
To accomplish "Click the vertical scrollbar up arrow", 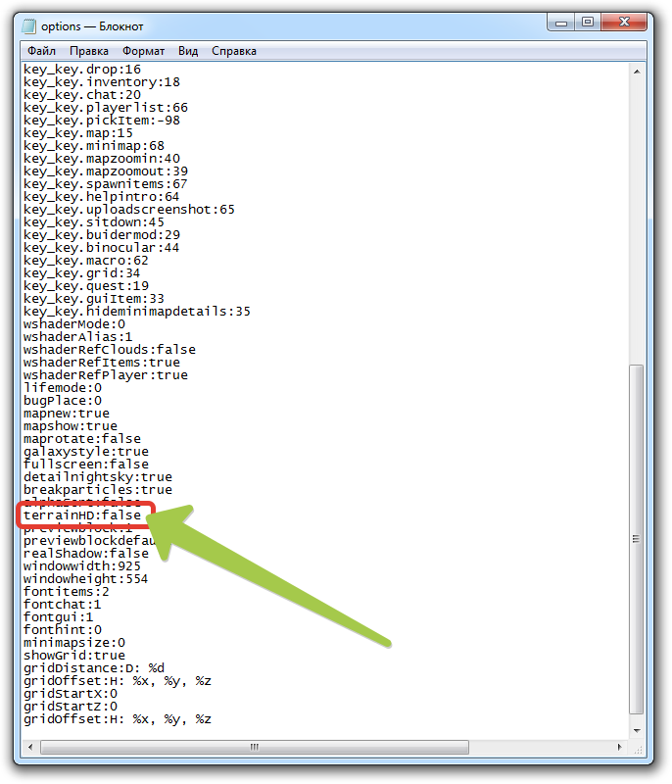I will pos(637,71).
